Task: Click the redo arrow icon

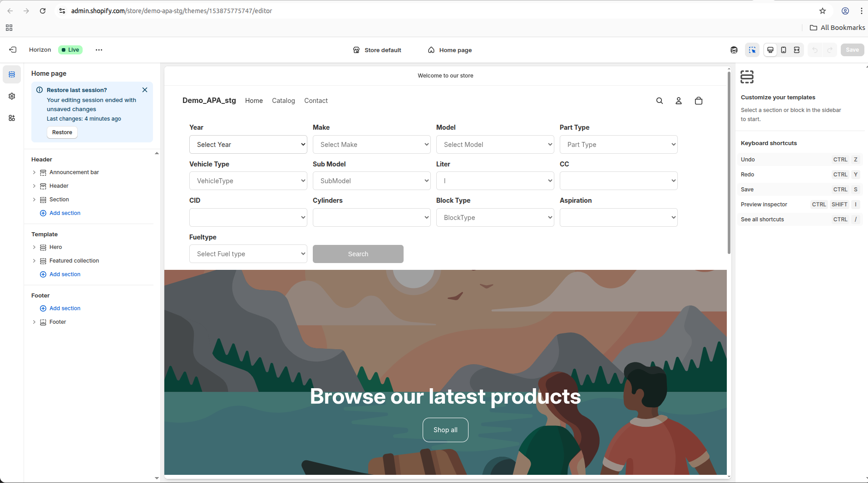Action: [x=830, y=50]
